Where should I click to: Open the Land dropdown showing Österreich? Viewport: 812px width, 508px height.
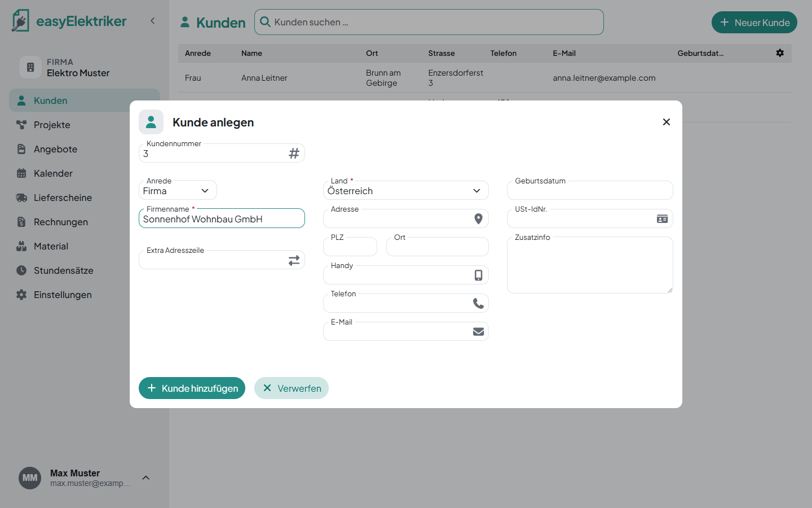406,190
